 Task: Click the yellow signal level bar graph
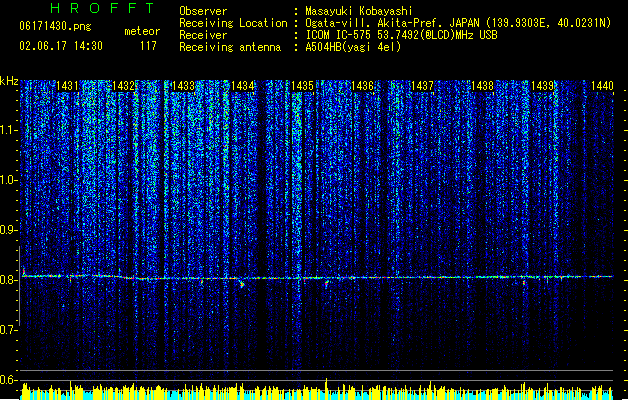[x=317, y=392]
